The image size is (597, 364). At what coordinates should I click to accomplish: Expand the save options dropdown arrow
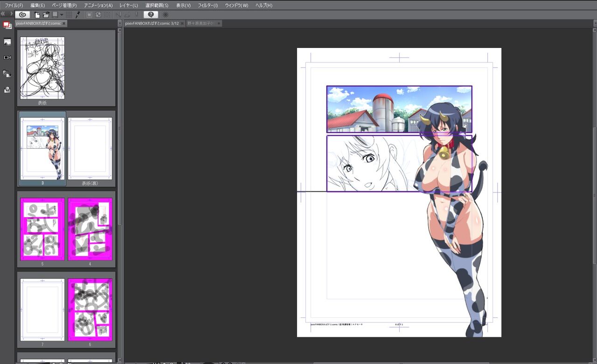tap(61, 14)
